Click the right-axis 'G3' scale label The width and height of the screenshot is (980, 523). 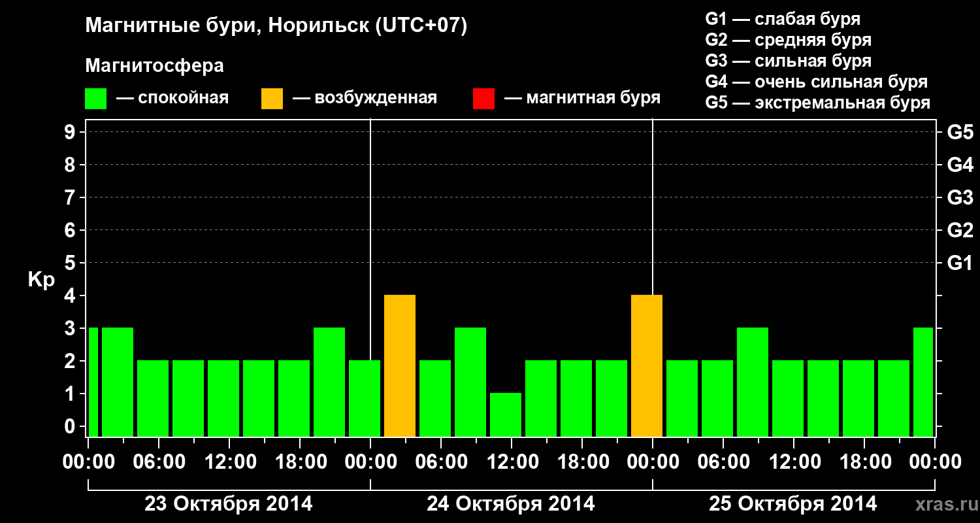point(960,197)
